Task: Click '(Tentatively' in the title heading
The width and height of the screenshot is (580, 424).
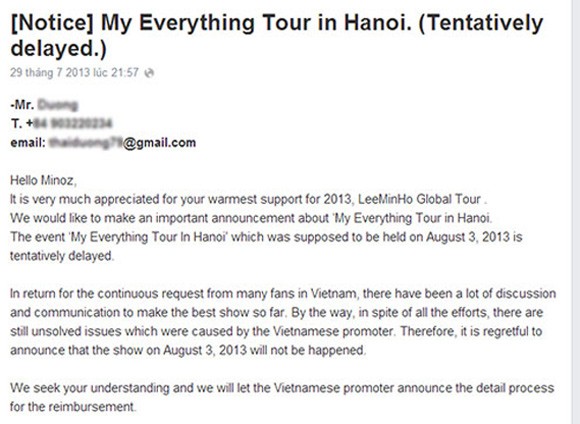Action: click(481, 23)
